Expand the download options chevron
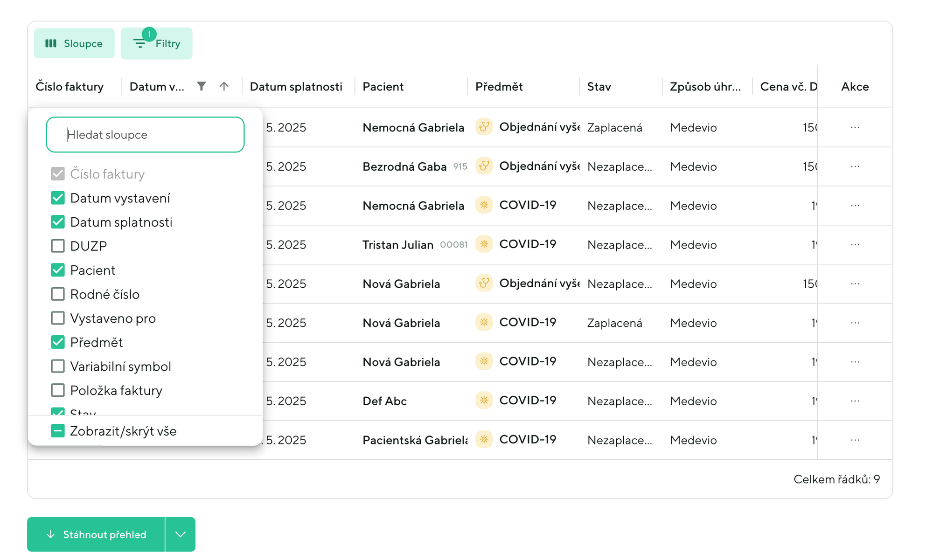This screenshot has width=933, height=560. [181, 534]
